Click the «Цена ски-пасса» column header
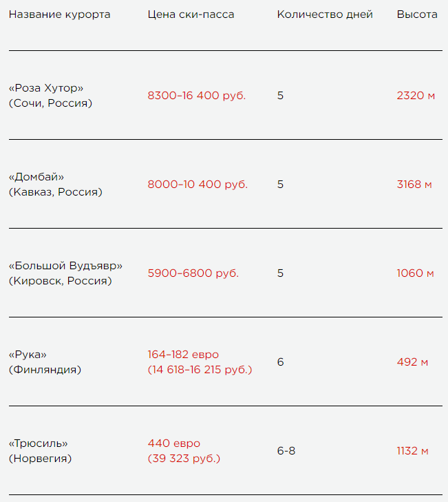Viewport: 448px width, 502px height. pyautogui.click(x=191, y=14)
